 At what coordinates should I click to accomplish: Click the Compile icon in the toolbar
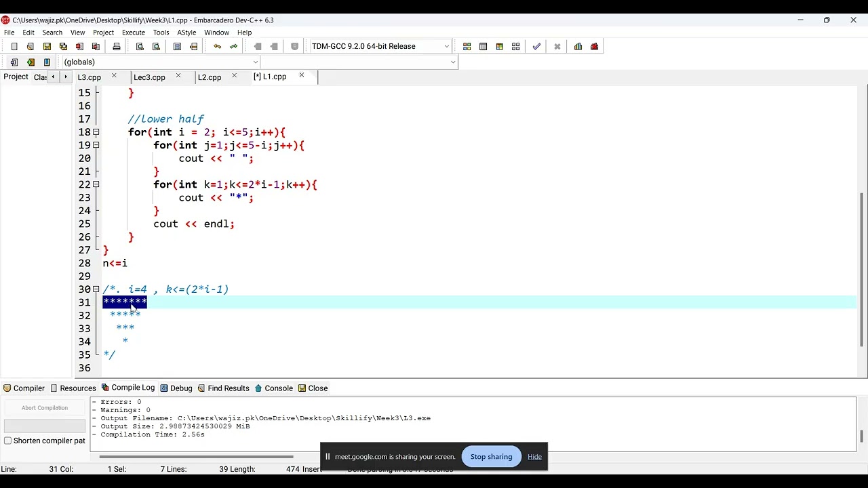pyautogui.click(x=467, y=46)
